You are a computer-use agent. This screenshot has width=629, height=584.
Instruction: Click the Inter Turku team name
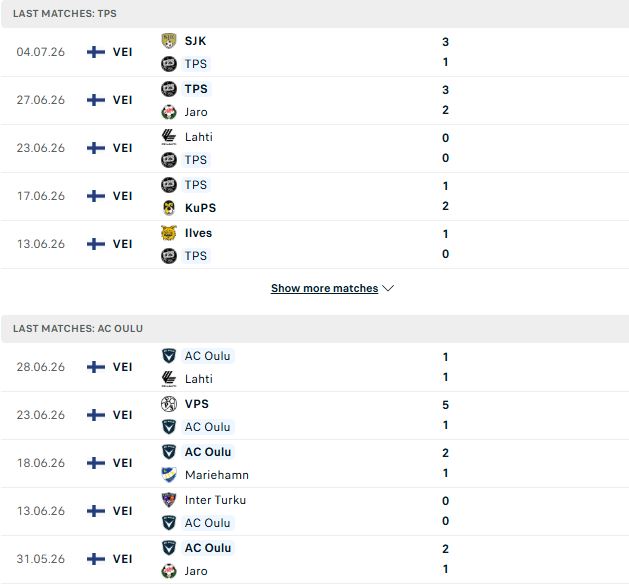(x=215, y=500)
